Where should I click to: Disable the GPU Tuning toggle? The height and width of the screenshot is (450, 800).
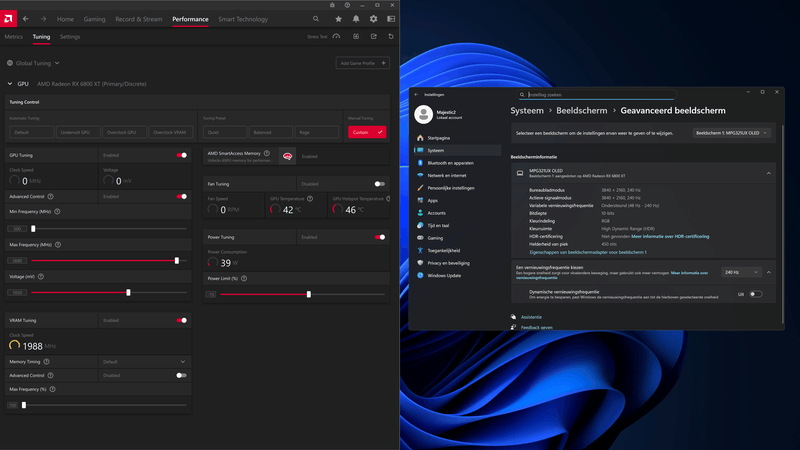click(x=182, y=155)
